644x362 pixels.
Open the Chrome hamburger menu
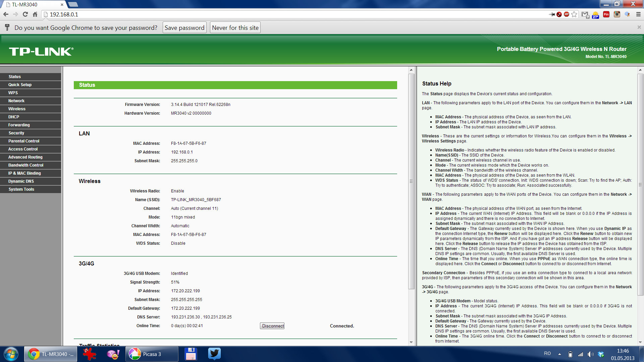coord(638,14)
